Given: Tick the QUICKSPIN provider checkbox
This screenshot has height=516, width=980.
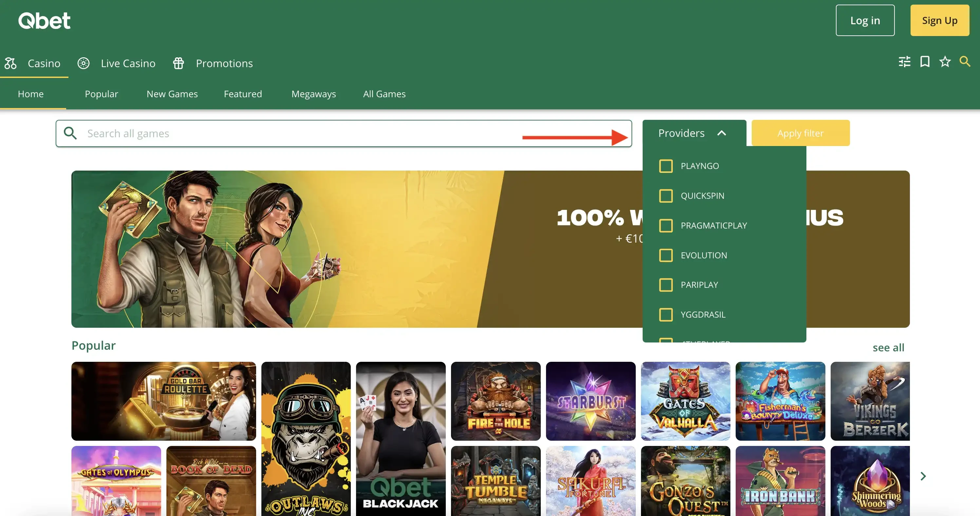Looking at the screenshot, I should (666, 196).
